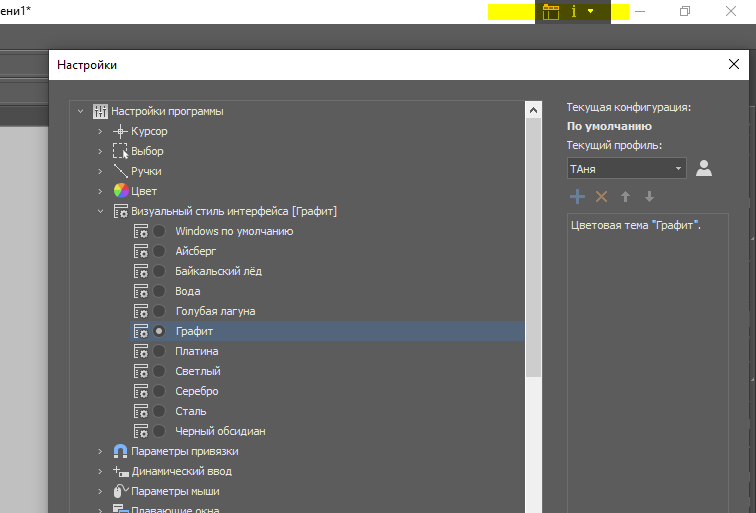
Task: Select the Серебро theme radio button
Action: pyautogui.click(x=159, y=392)
